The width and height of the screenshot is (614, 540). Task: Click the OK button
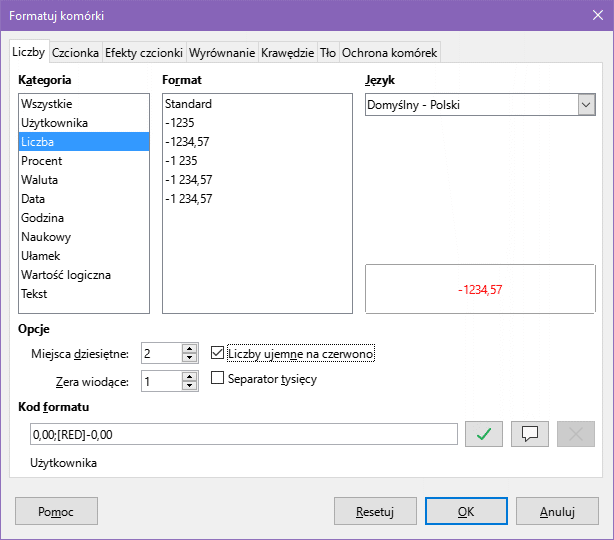coord(466,511)
